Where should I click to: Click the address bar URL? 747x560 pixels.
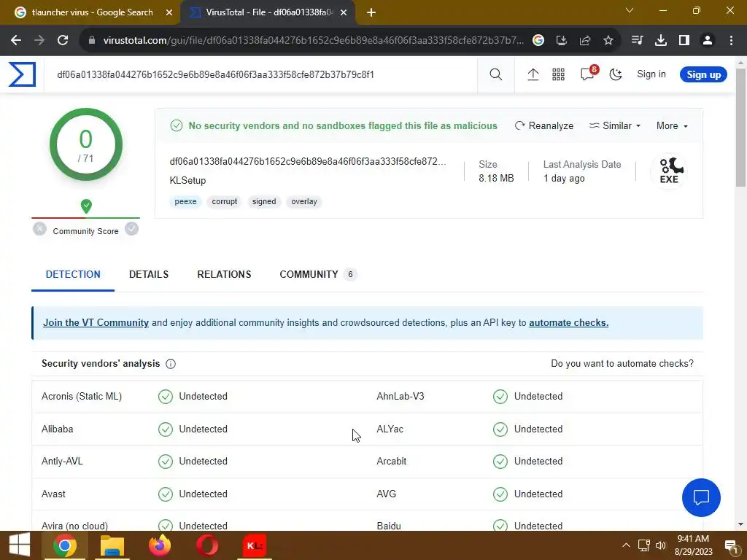[x=313, y=41]
